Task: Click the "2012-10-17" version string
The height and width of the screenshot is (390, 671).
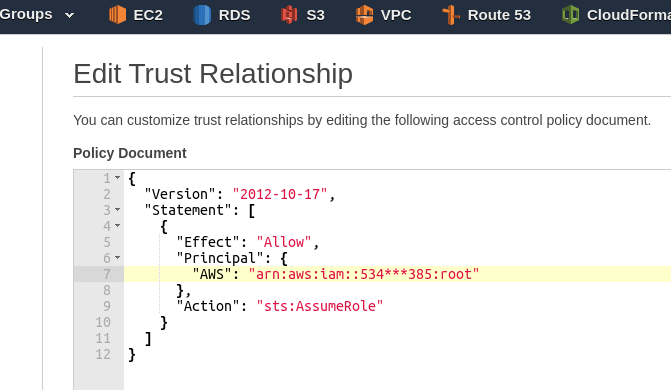Action: (x=280, y=194)
